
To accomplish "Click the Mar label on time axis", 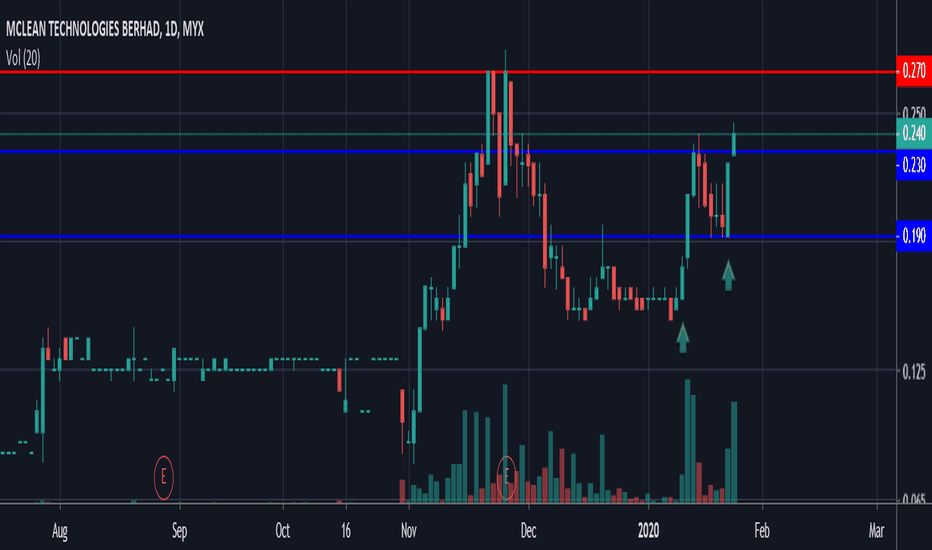I will tap(876, 530).
